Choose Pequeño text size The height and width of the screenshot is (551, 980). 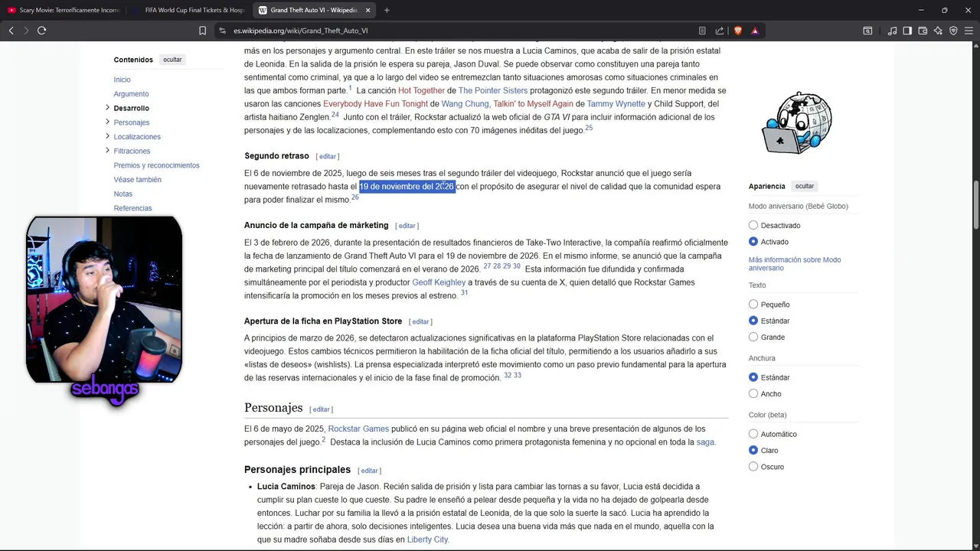753,304
